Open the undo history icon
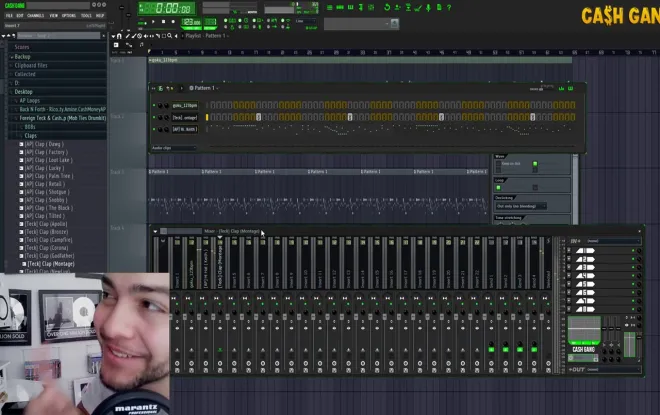The height and width of the screenshot is (415, 660). tap(387, 7)
